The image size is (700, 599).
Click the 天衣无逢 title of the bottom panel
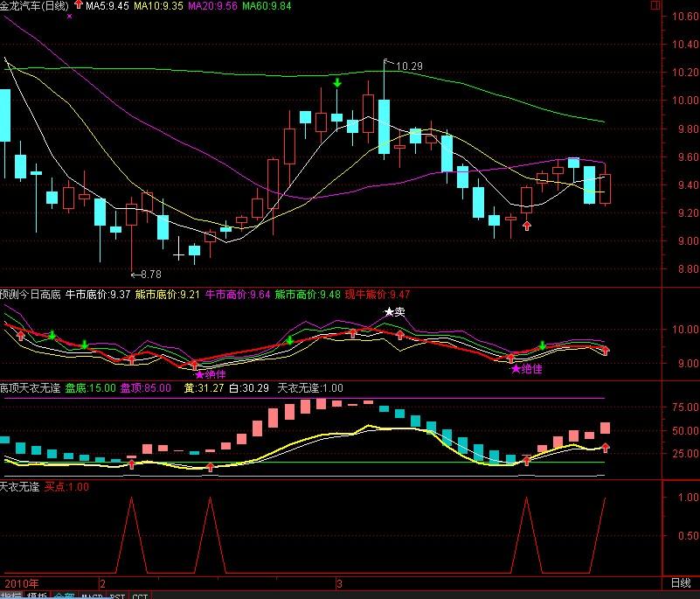point(20,486)
